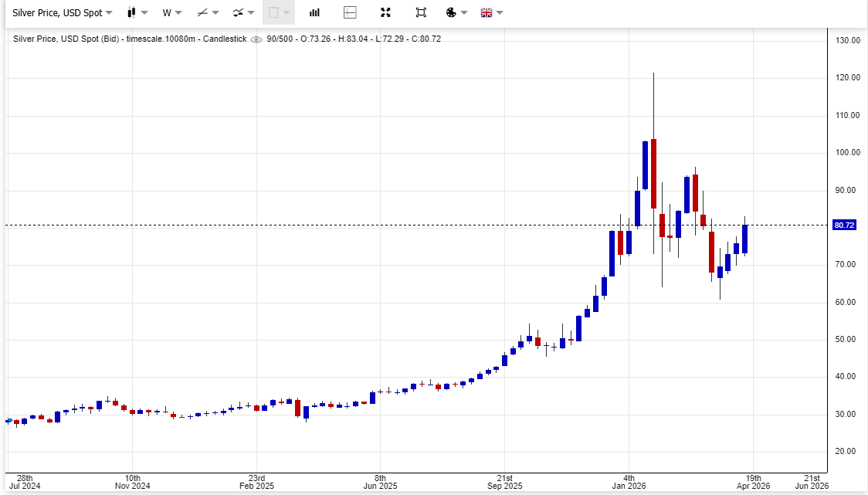Click the 130.00 price axis label
This screenshot has height=495, width=868.
(848, 40)
